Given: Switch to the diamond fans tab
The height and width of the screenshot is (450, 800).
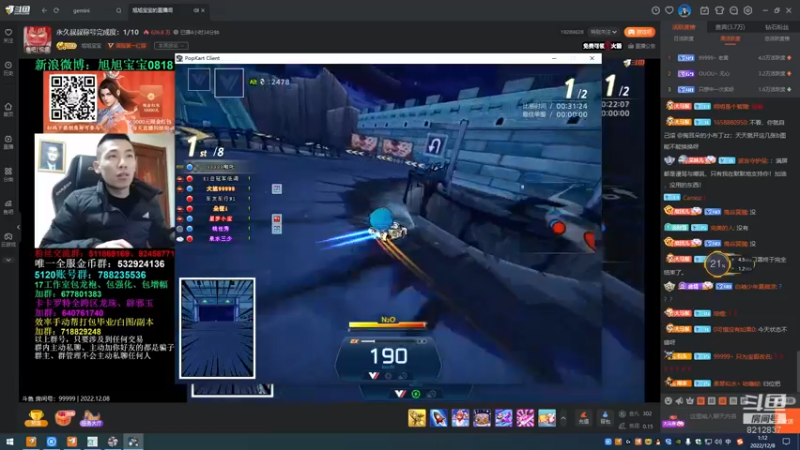Looking at the screenshot, I should (x=776, y=27).
